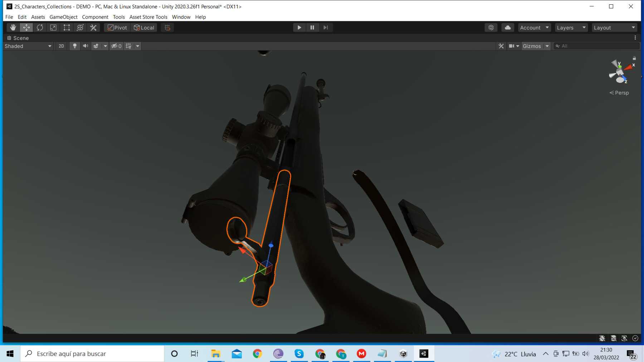The height and width of the screenshot is (362, 644).
Task: Expand Gizmos dropdown arrow
Action: (x=547, y=46)
